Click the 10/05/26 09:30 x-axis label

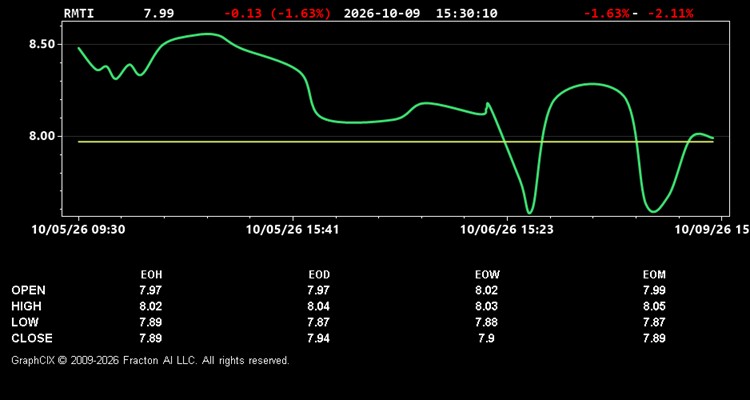click(x=78, y=230)
